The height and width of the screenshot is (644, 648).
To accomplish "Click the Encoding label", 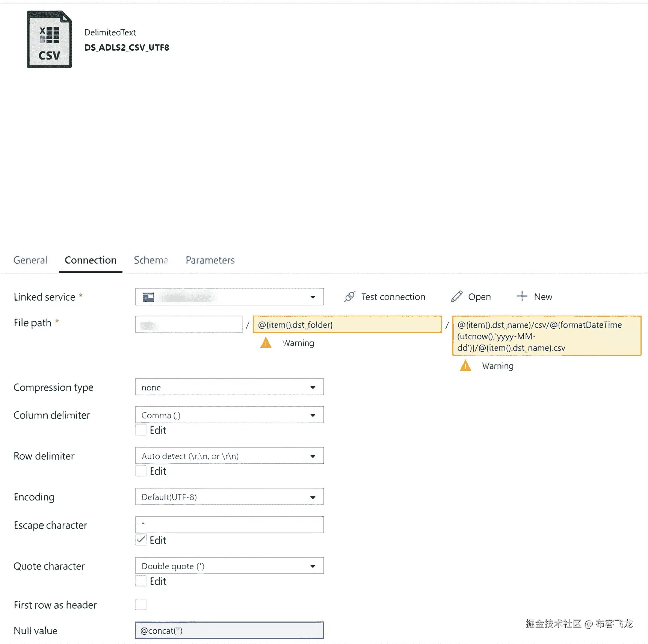I will (x=34, y=497).
